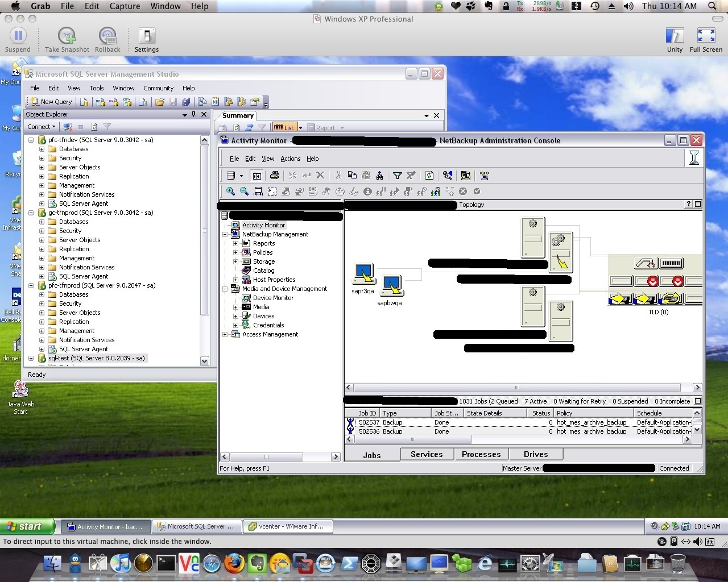
Task: Open Terminal from the Mac dock
Action: pyautogui.click(x=166, y=563)
